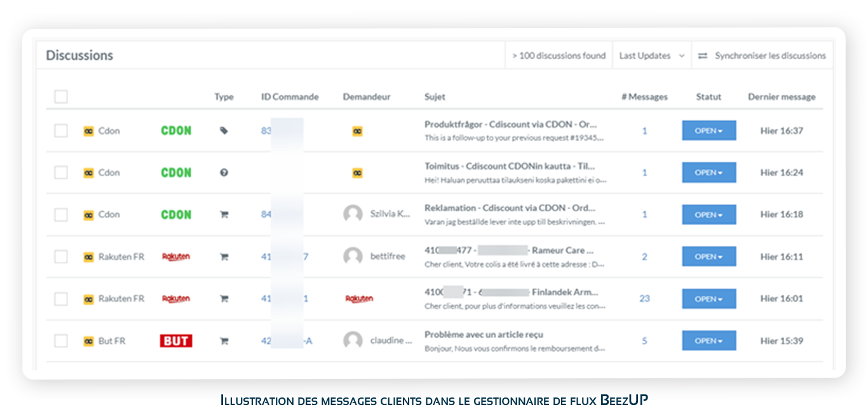Click the avatar of bettifree
The image size is (868, 419).
tap(353, 257)
